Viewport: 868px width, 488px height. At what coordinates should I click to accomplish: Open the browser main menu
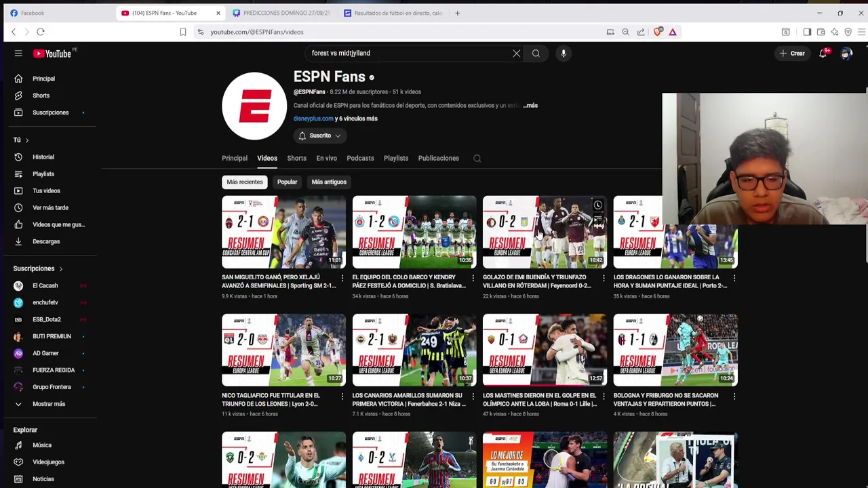862,32
